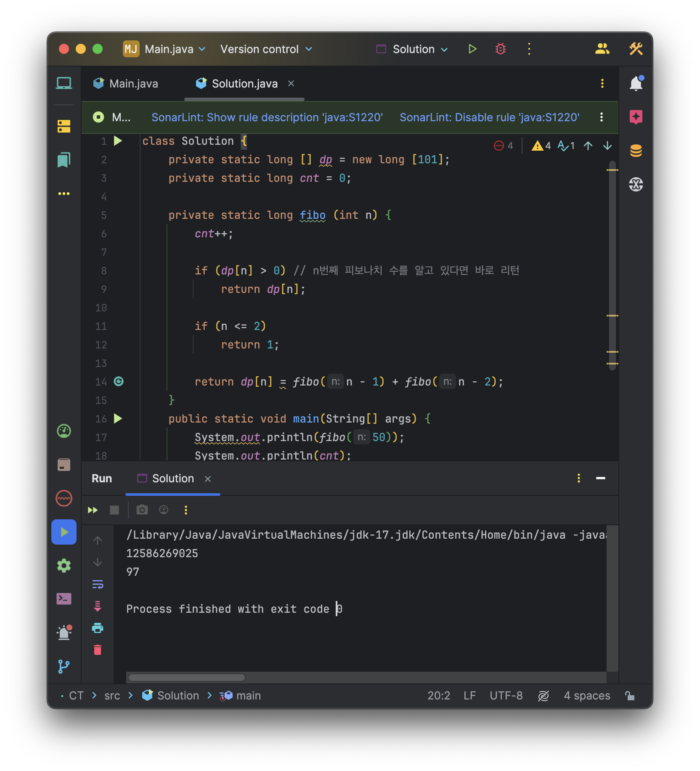Open the Profiler tool window

64,431
